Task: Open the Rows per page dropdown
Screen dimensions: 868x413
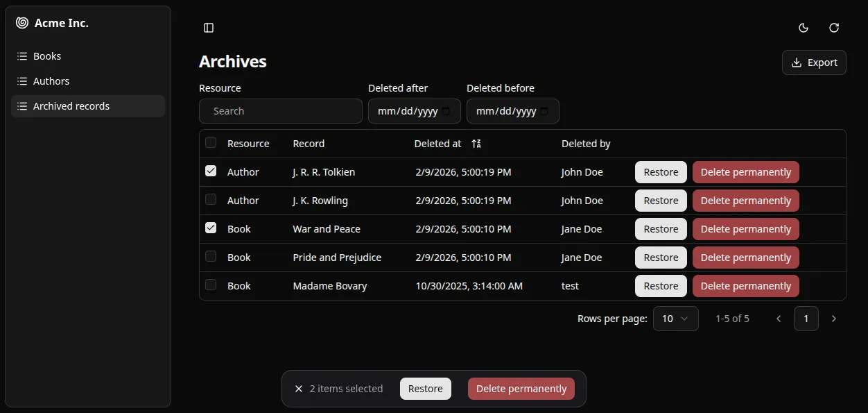Action: pyautogui.click(x=675, y=318)
